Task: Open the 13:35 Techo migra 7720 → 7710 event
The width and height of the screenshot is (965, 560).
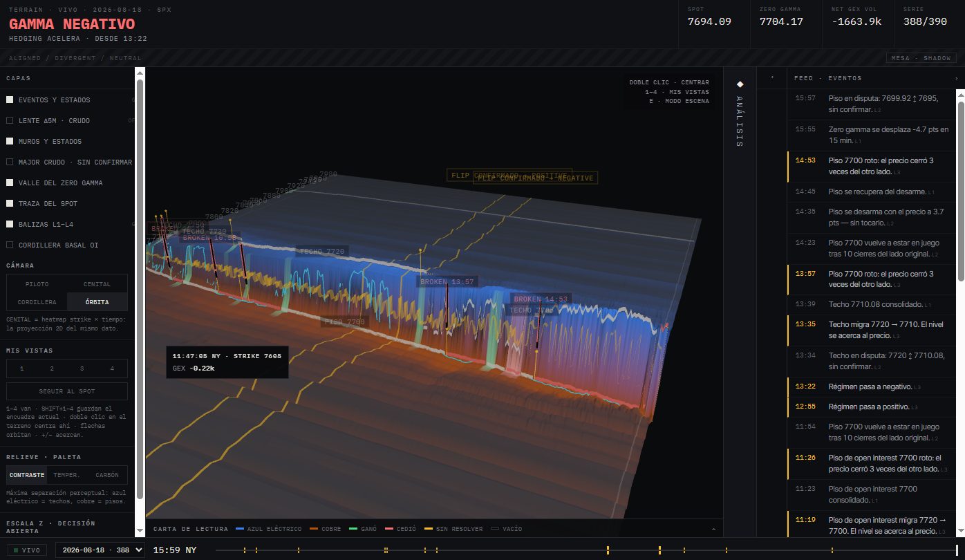Action: click(871, 330)
